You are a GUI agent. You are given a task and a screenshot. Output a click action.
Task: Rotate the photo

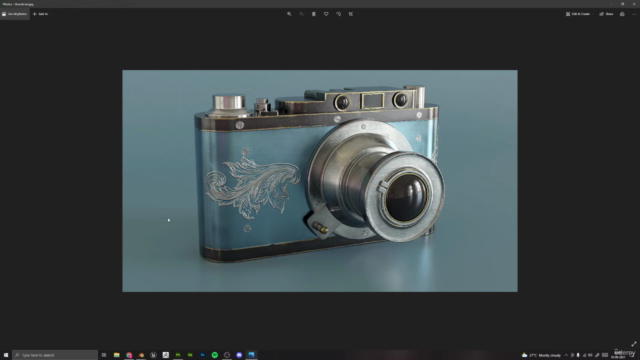click(338, 14)
